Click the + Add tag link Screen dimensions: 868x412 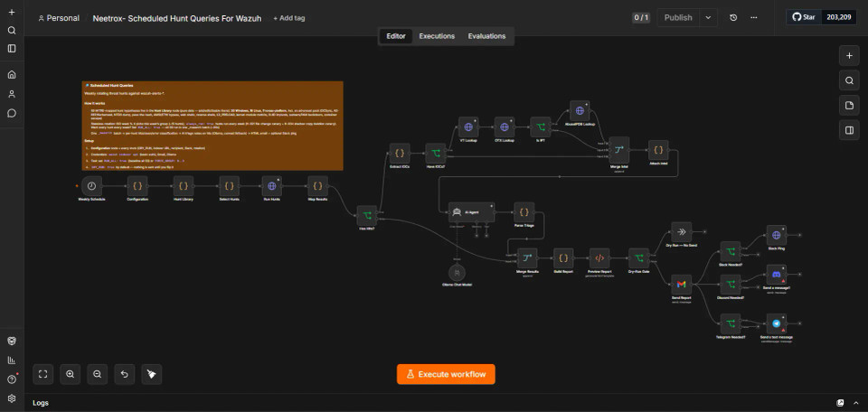289,18
